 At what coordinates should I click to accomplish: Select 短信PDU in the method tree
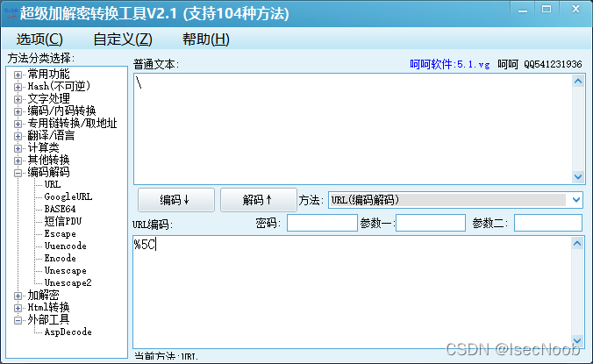(x=63, y=221)
